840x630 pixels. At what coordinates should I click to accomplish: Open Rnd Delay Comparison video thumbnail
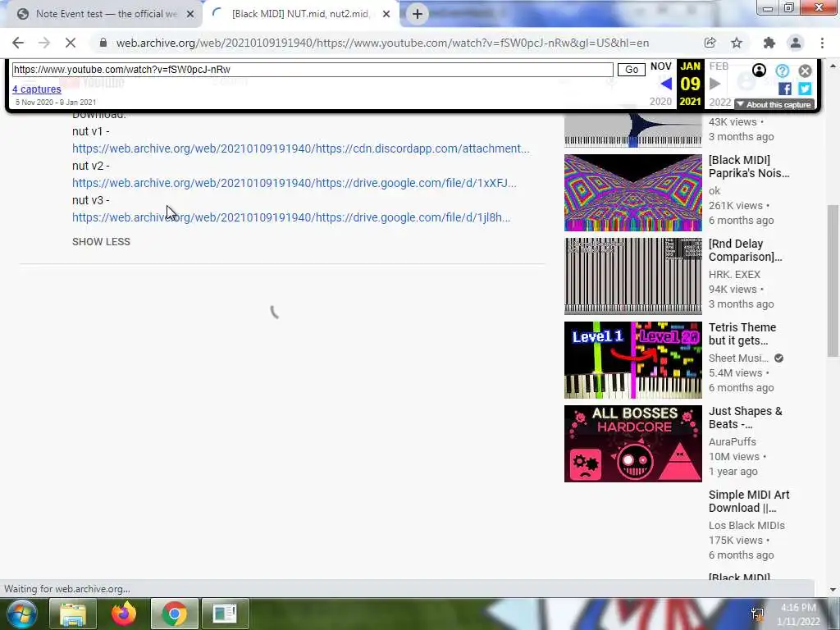[x=632, y=276]
